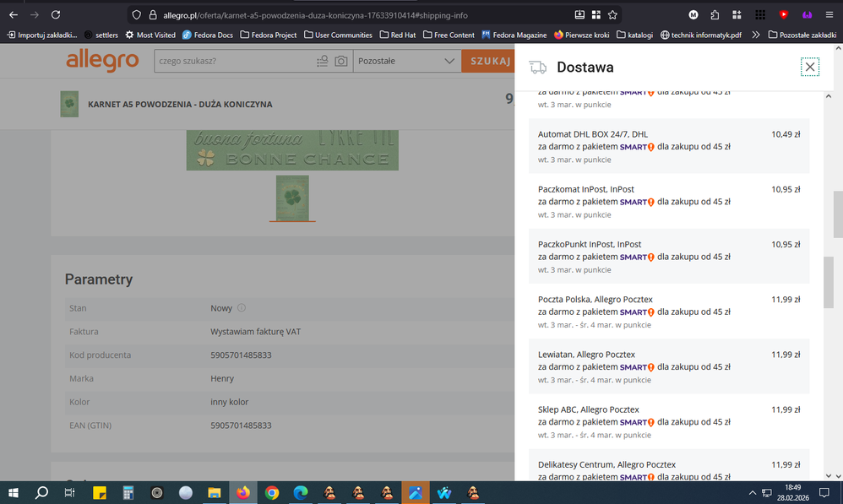Expand hidden icons in system tray
The width and height of the screenshot is (843, 504).
[752, 492]
